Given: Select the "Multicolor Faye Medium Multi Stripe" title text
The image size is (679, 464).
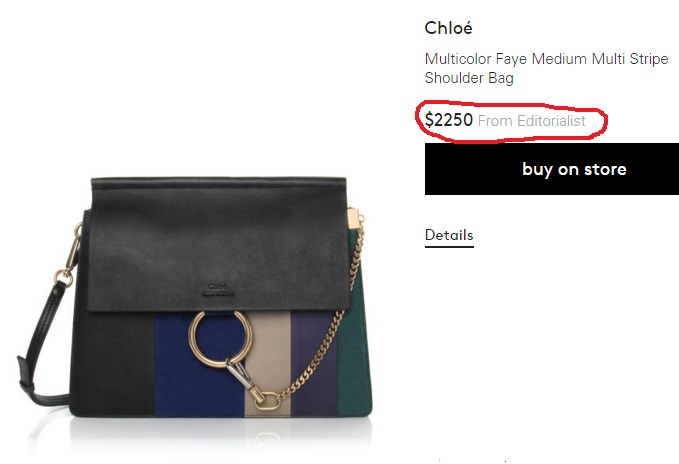Looking at the screenshot, I should (x=546, y=58).
